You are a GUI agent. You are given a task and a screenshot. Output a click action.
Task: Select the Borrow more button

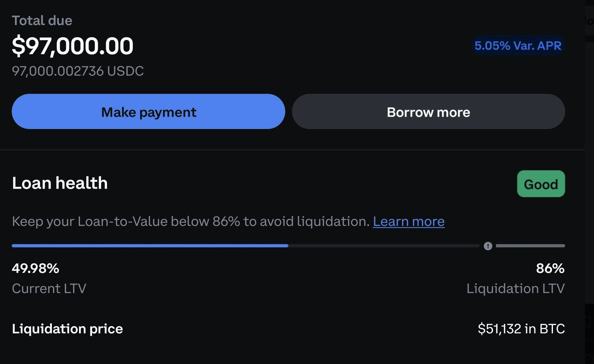[x=428, y=111]
